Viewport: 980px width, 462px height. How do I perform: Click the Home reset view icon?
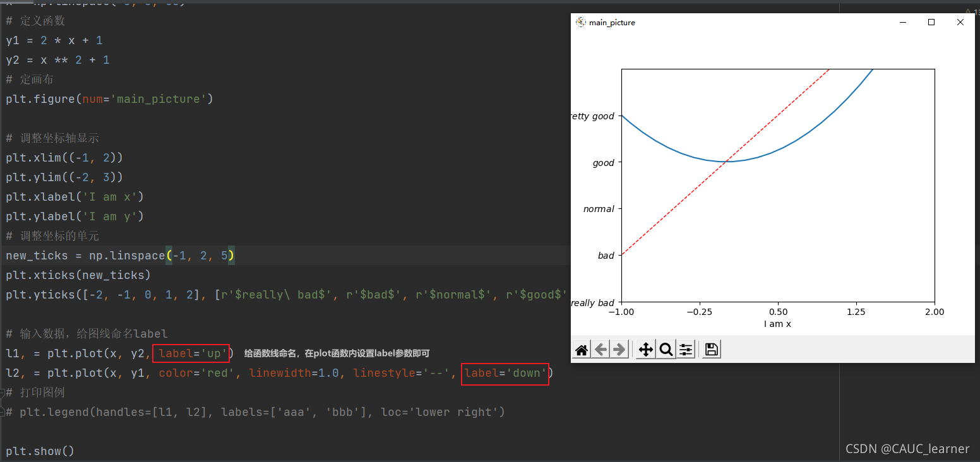(x=582, y=349)
